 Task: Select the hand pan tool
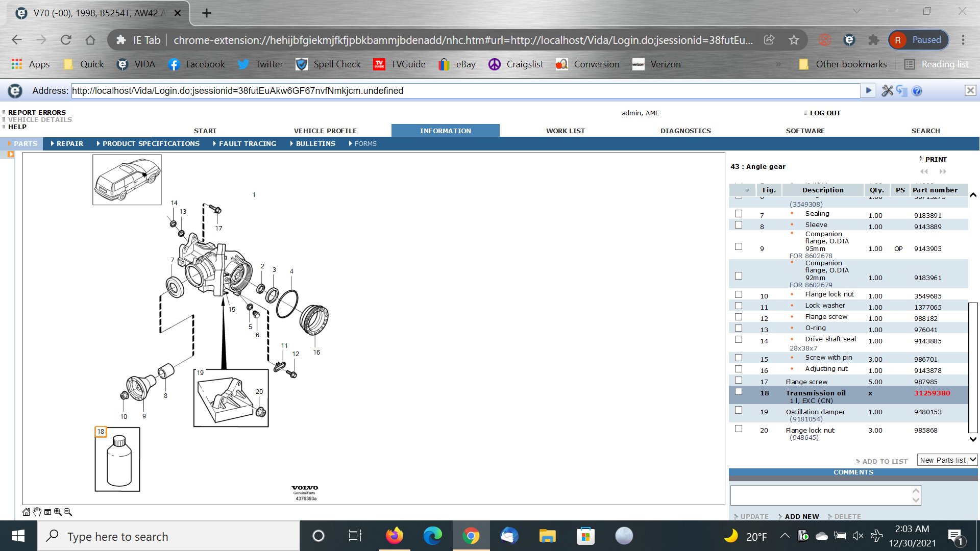[x=37, y=512]
